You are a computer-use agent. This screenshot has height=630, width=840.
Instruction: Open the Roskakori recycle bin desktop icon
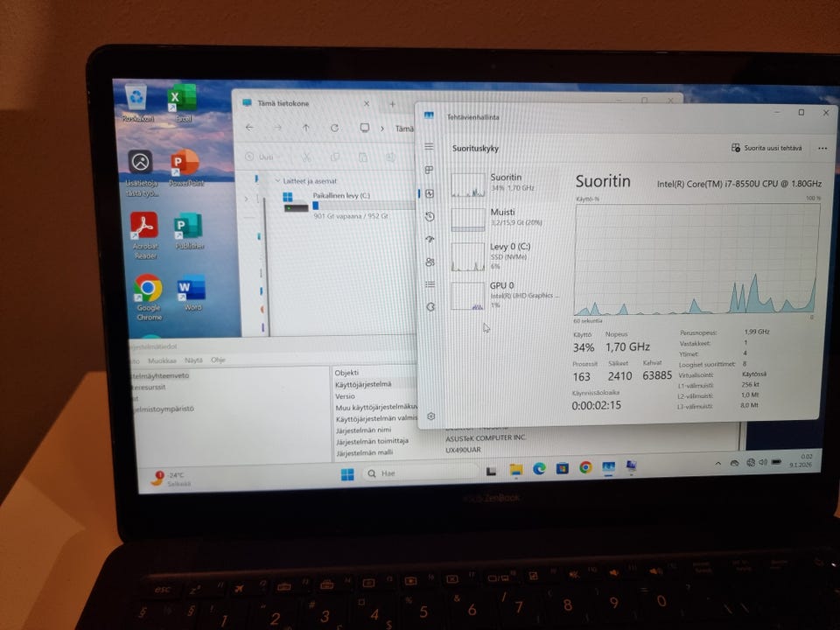coord(137,103)
